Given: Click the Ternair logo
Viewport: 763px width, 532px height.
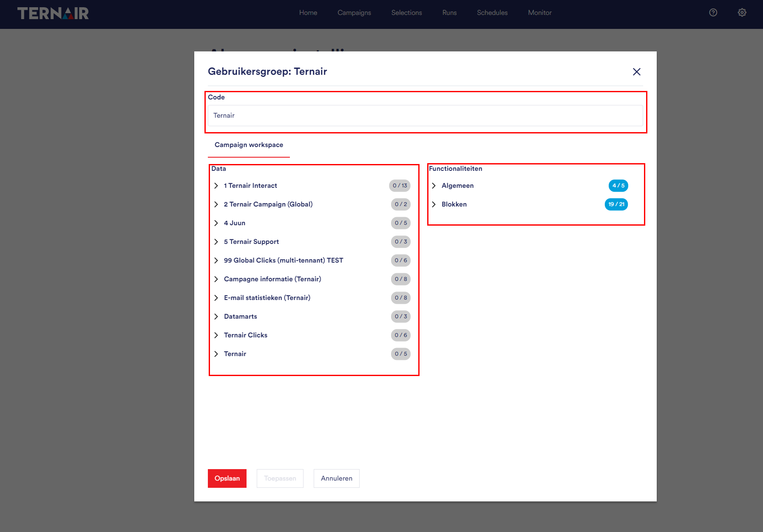Looking at the screenshot, I should click(x=53, y=13).
